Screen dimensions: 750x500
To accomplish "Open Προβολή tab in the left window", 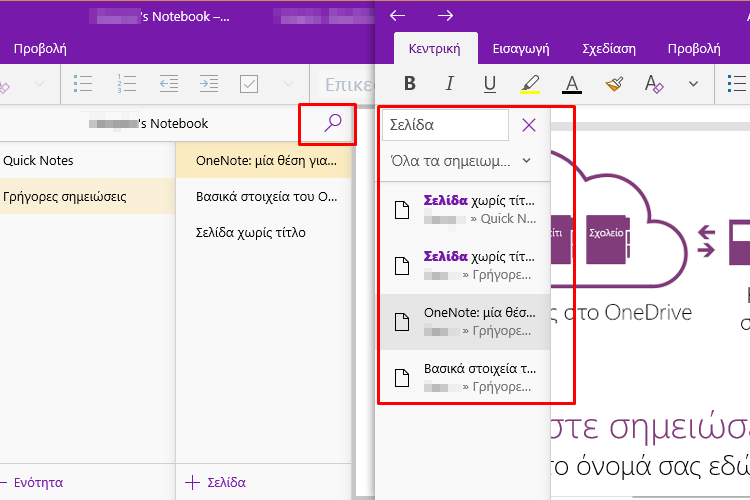I will pos(40,48).
